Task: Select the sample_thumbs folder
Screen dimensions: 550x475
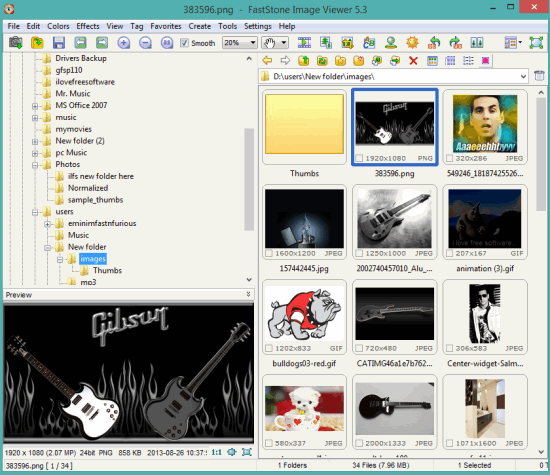Action: coord(95,200)
